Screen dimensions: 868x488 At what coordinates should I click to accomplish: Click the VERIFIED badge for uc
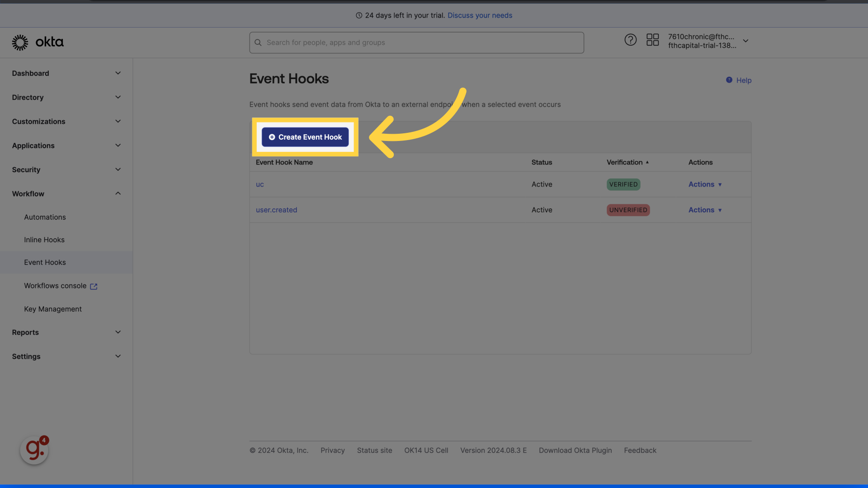coord(623,184)
